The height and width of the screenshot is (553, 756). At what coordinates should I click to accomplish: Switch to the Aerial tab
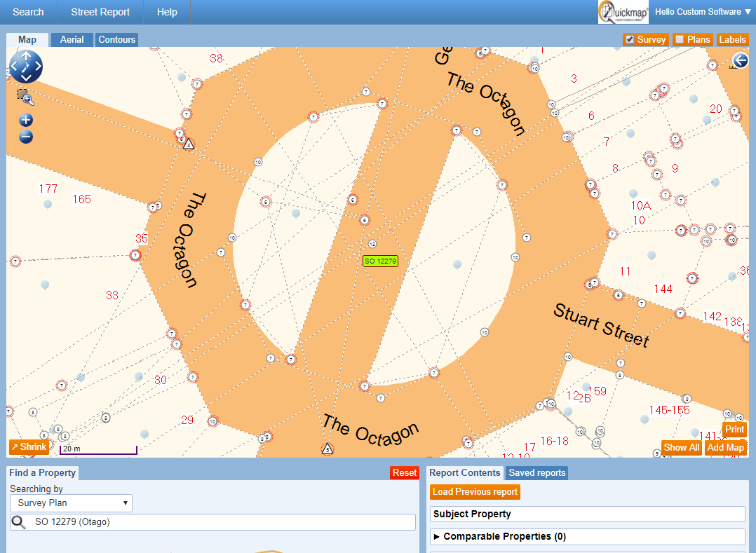pyautogui.click(x=72, y=39)
